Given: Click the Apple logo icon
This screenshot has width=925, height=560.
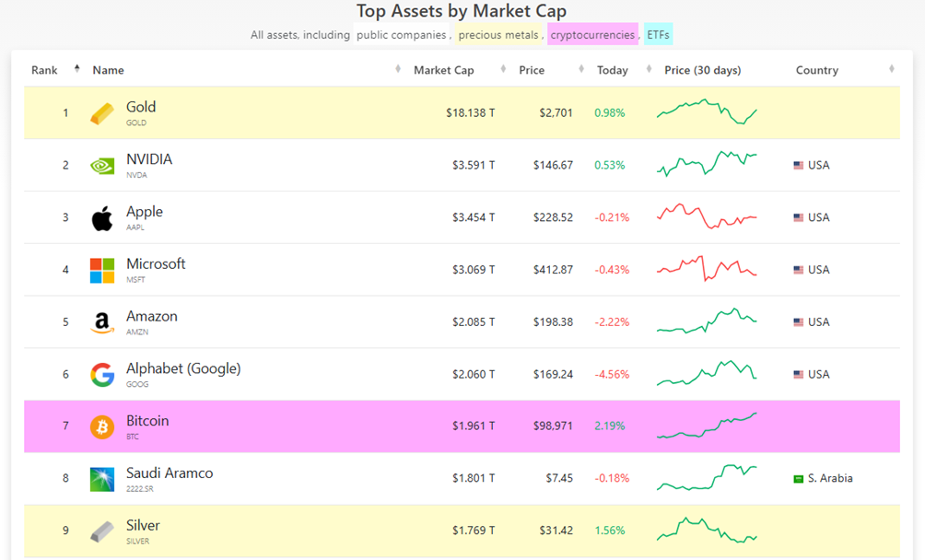Looking at the screenshot, I should click(102, 218).
